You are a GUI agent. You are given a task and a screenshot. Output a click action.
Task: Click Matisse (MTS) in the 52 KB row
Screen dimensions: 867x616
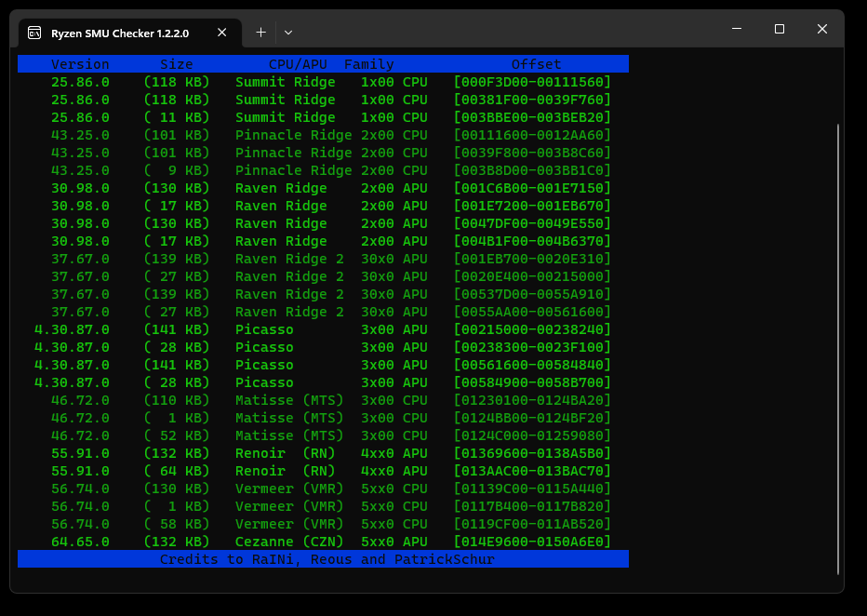click(x=289, y=435)
